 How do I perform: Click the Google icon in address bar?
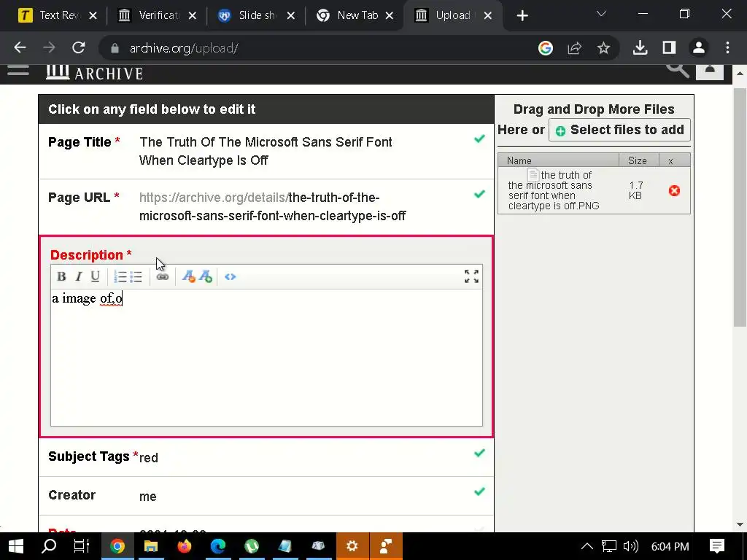coord(546,47)
